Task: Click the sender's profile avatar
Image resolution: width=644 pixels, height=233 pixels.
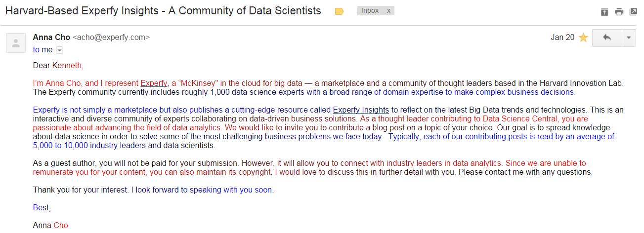Action: pyautogui.click(x=15, y=43)
